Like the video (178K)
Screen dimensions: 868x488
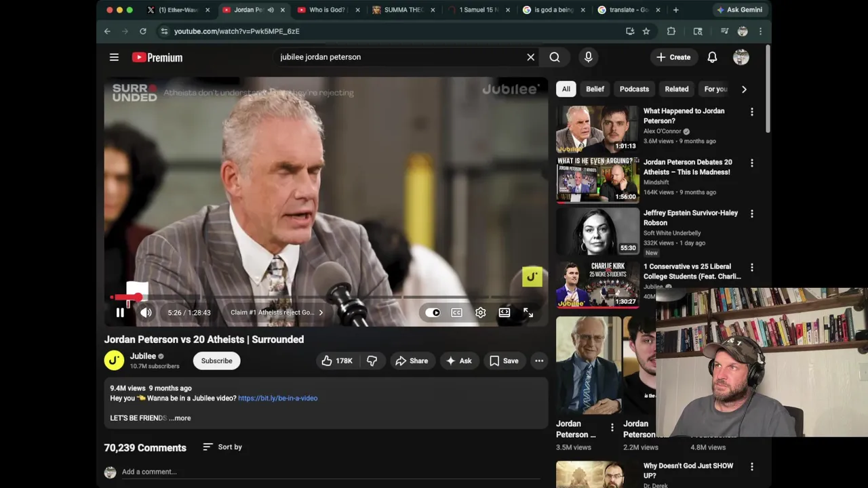pos(337,361)
